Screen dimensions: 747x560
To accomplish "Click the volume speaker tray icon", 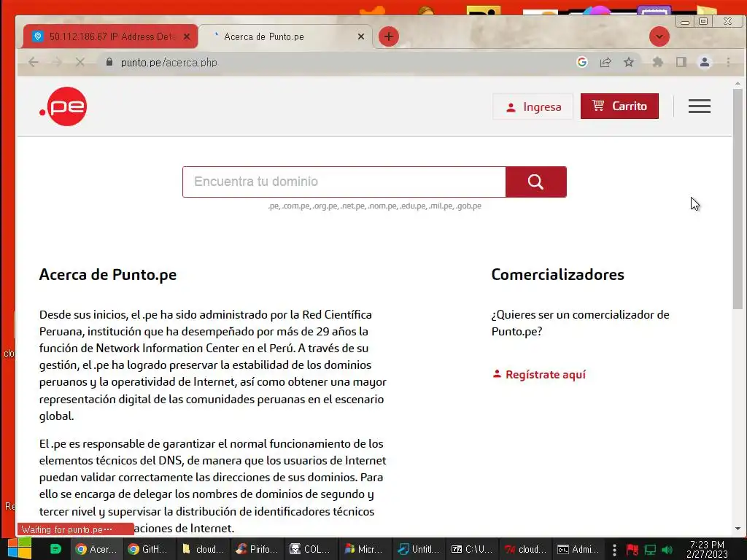I will [667, 550].
